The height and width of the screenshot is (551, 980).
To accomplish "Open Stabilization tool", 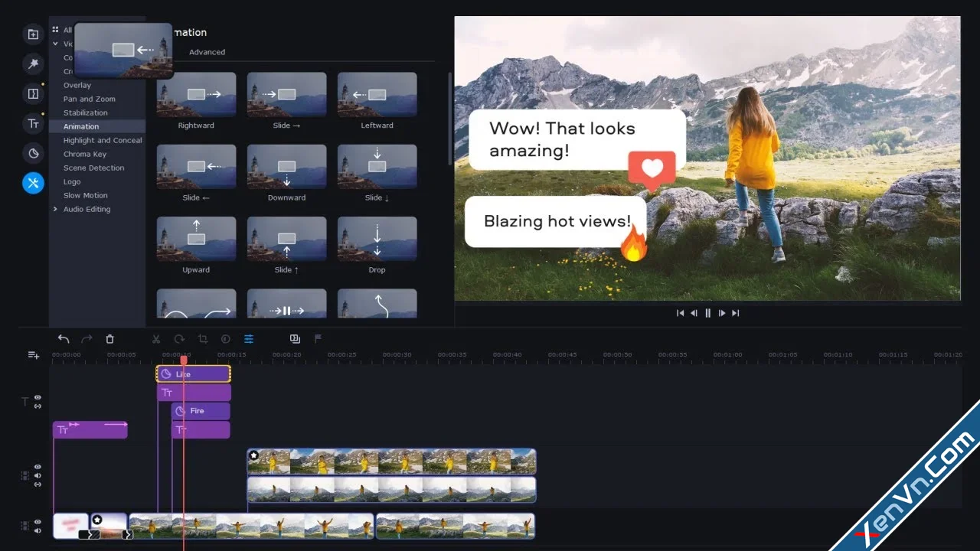I will [86, 112].
